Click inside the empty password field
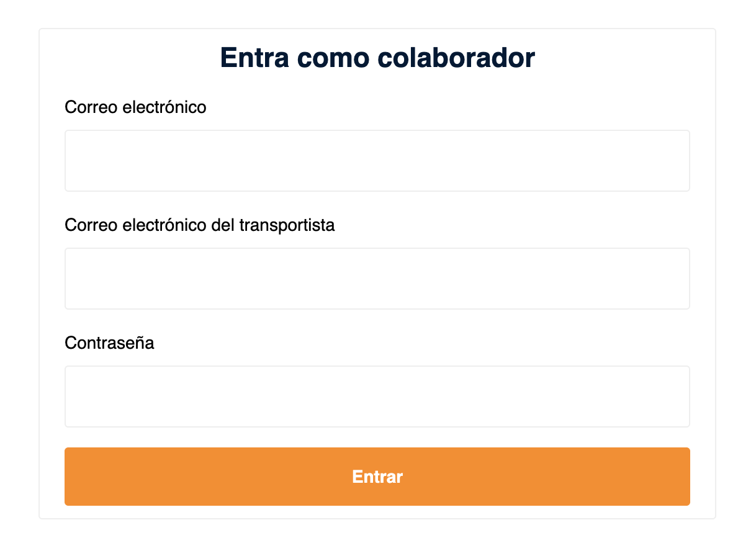This screenshot has width=756, height=556. pos(377,396)
